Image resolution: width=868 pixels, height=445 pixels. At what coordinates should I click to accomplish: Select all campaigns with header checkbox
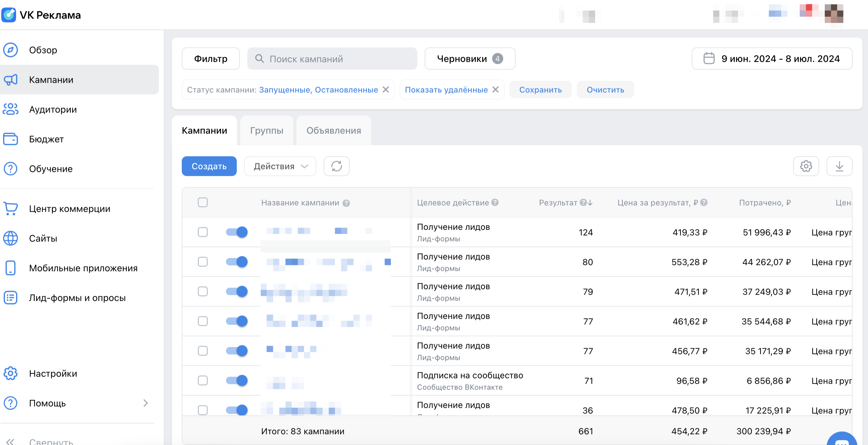[202, 202]
